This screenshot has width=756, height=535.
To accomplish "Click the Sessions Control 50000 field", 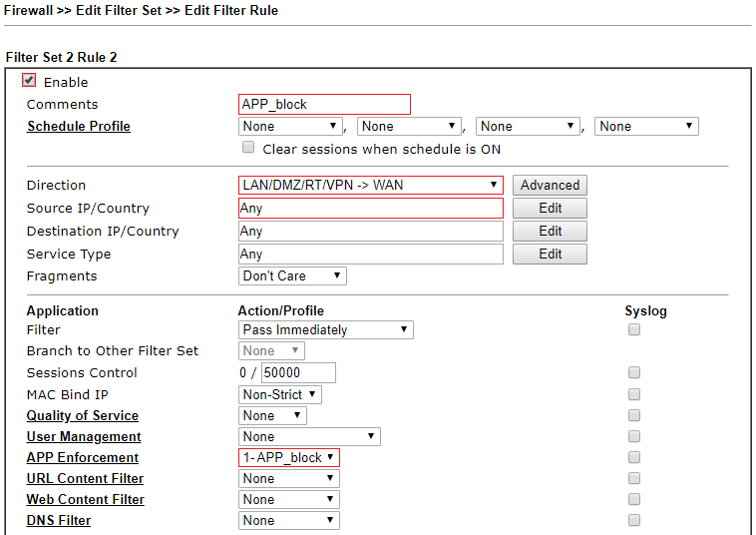I will 298,373.
